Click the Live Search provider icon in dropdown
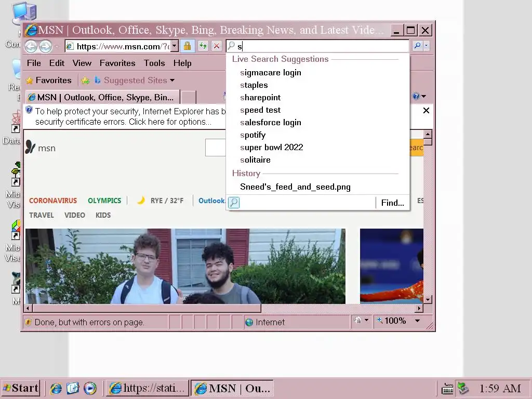This screenshot has width=532, height=399. [234, 203]
